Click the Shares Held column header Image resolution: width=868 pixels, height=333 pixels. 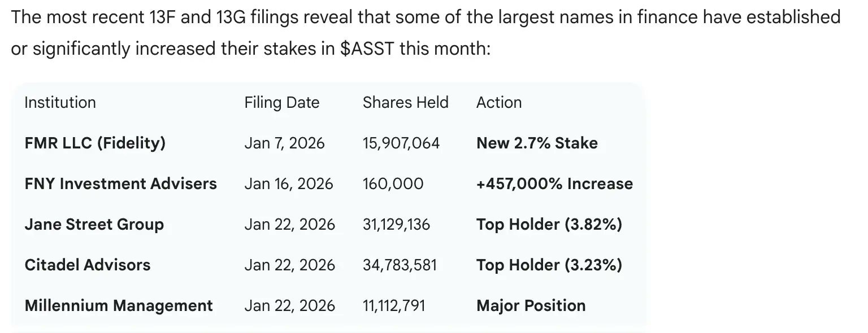point(405,103)
